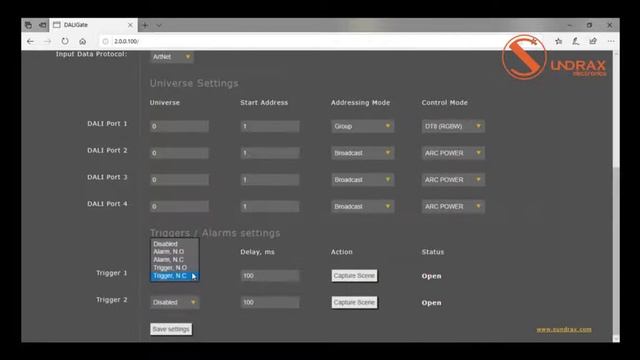Open DALI Port 3 Addressing Mode dropdown
This screenshot has width=640, height=360.
[x=362, y=180]
